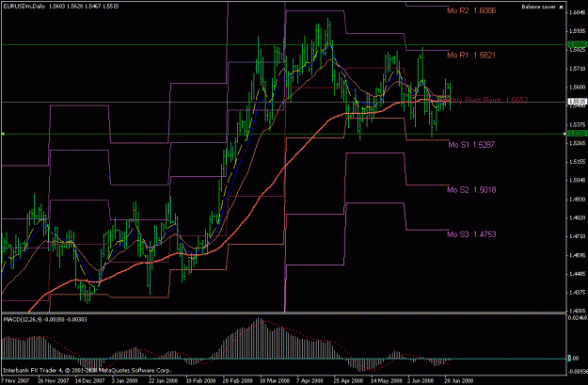The height and width of the screenshot is (385, 588).
Task: Click the upper green horizontal line price tag
Action: [x=577, y=44]
